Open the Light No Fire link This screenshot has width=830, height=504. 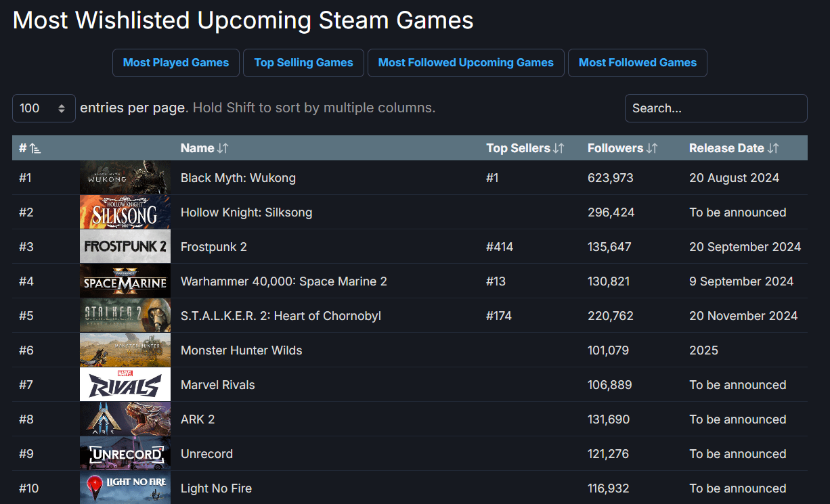point(216,488)
